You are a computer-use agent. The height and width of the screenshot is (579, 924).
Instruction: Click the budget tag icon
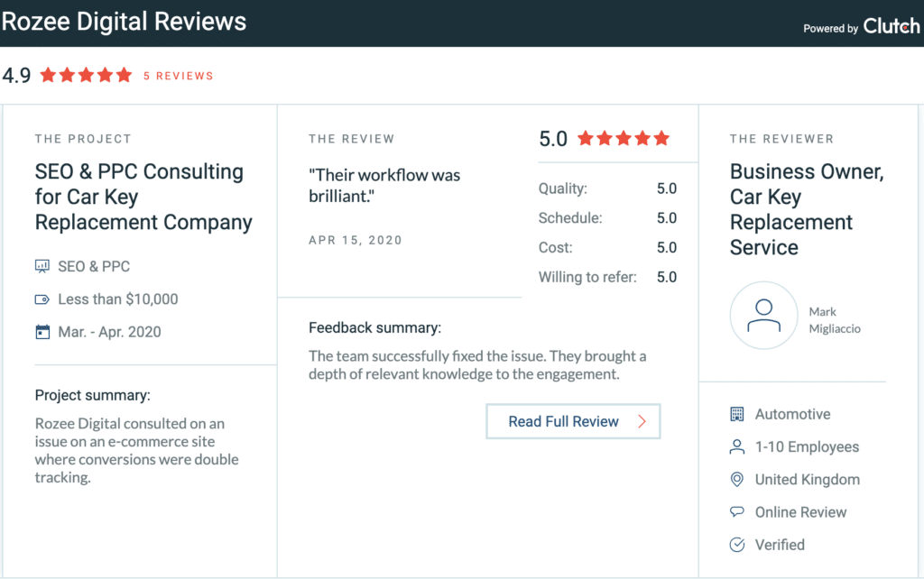42,299
